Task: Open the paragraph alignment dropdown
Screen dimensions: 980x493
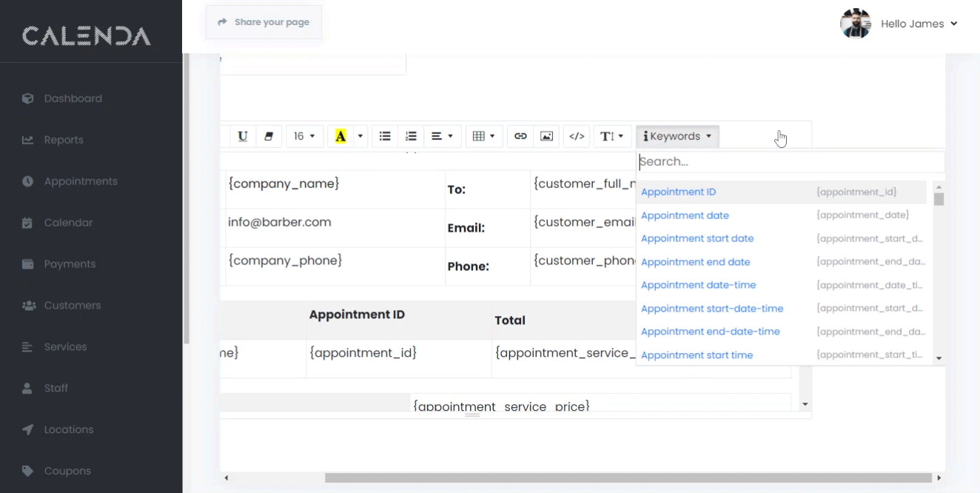Action: point(442,136)
